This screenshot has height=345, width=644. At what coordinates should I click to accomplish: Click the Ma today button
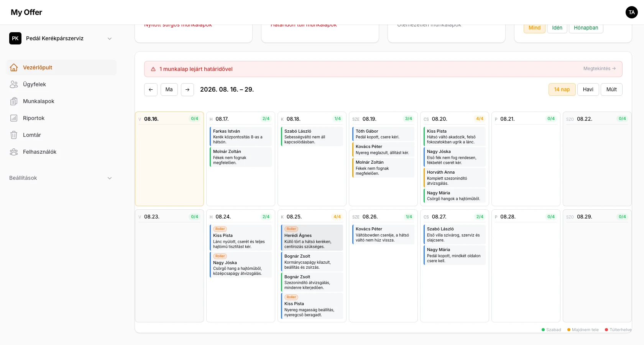coord(169,89)
